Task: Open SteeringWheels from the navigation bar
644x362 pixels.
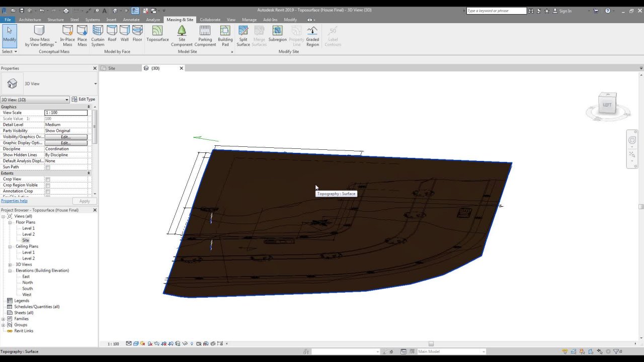Action: pyautogui.click(x=632, y=140)
